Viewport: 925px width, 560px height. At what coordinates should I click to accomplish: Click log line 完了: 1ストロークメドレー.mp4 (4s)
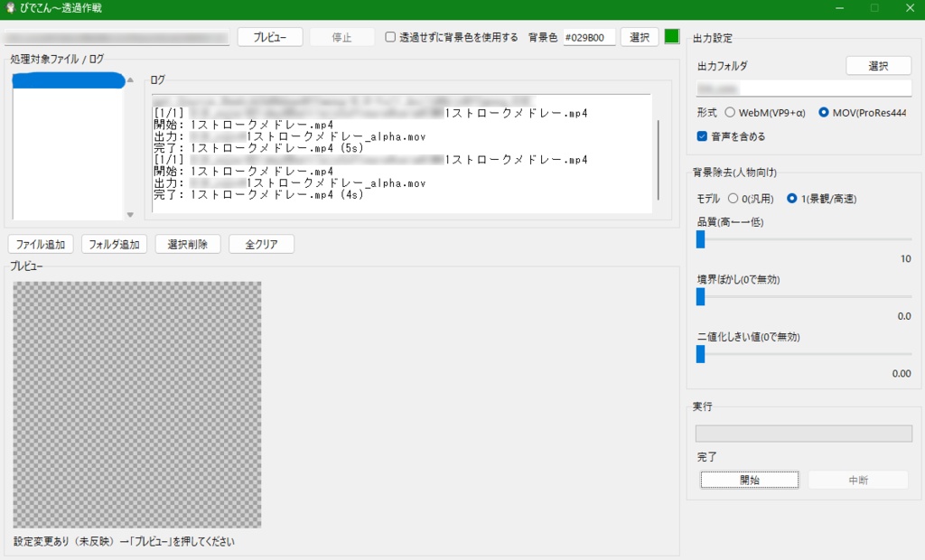tap(258, 195)
